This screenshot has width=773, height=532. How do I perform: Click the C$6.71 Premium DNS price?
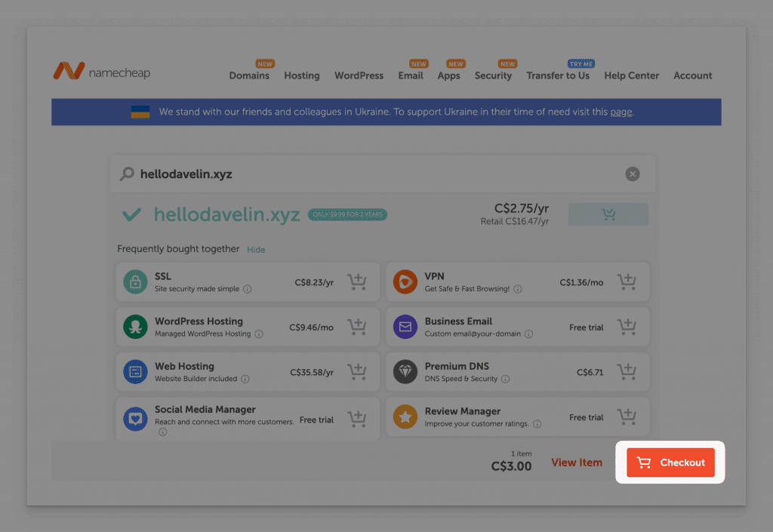point(590,373)
